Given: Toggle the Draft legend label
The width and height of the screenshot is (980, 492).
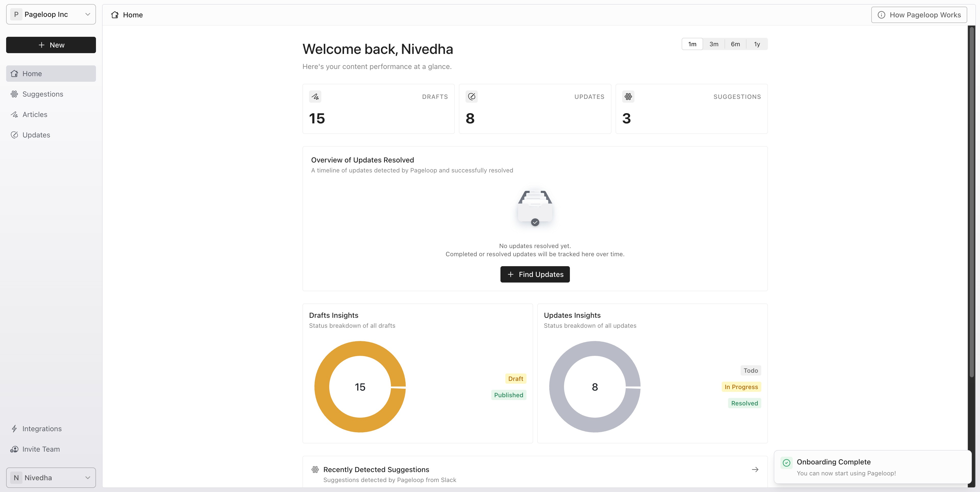Looking at the screenshot, I should click(516, 379).
